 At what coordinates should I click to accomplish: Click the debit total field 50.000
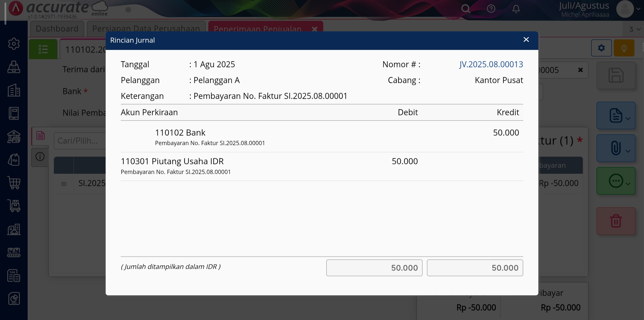(374, 268)
